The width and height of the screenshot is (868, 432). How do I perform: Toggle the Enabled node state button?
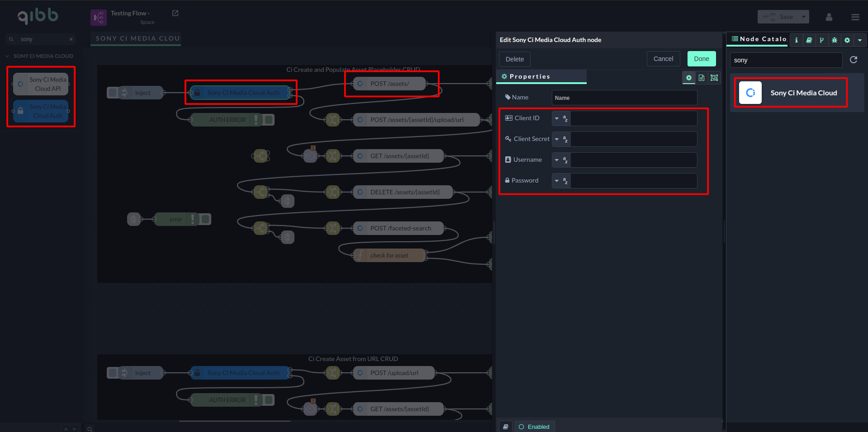click(x=534, y=427)
